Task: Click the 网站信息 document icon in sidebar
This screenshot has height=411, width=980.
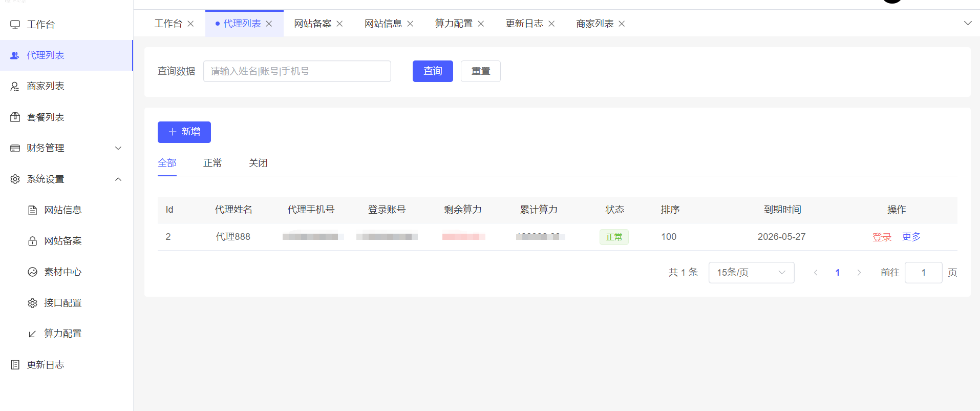Action: 33,210
